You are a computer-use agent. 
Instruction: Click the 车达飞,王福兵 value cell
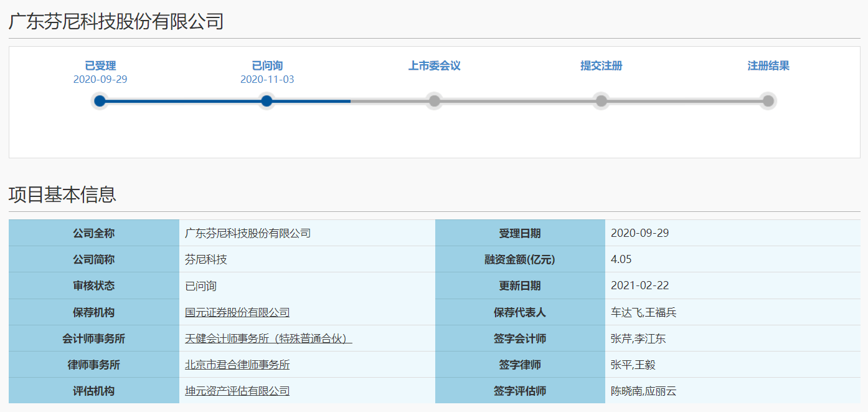733,312
